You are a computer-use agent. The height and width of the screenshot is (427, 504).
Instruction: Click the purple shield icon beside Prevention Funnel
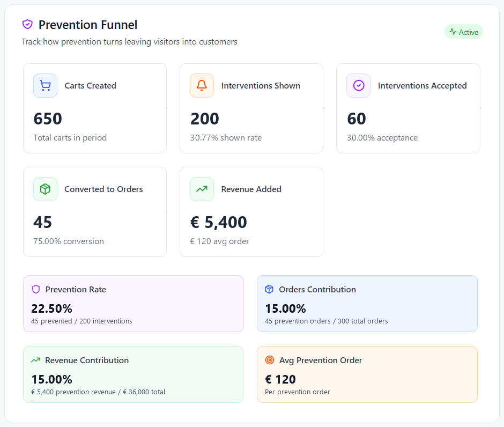point(27,24)
